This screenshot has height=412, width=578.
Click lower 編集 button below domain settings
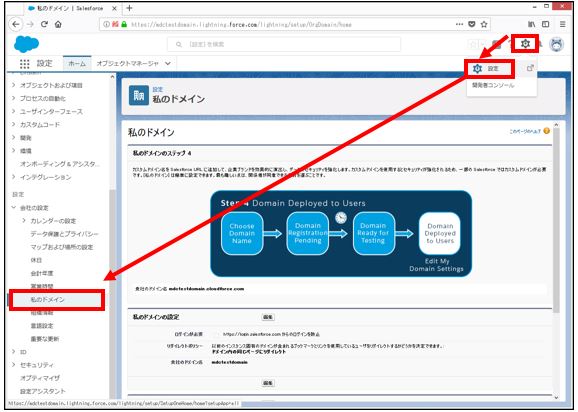tap(268, 383)
